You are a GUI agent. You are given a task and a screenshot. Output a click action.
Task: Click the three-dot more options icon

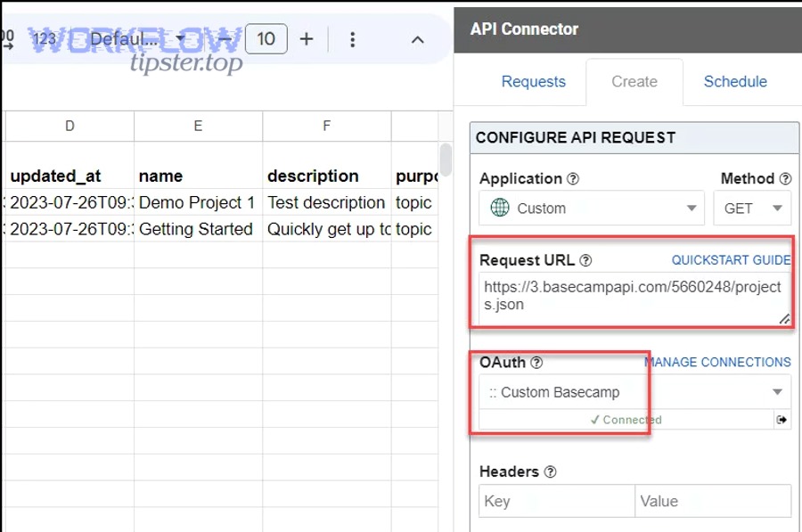tap(353, 39)
